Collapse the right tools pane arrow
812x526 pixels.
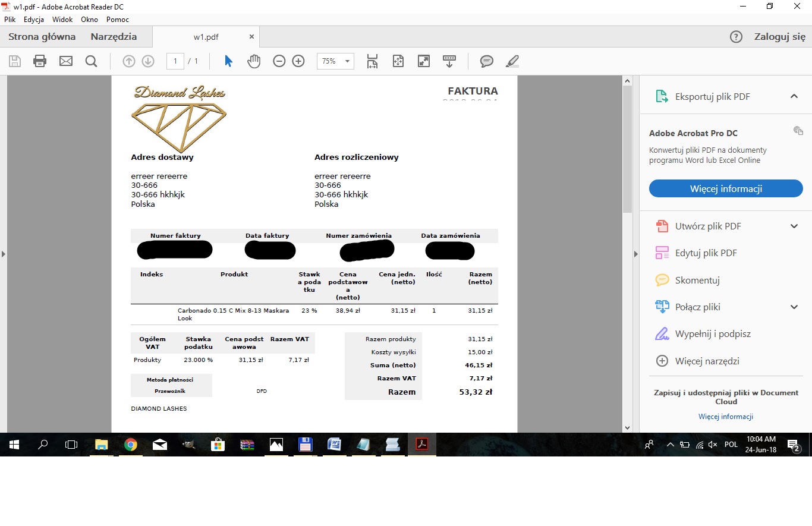(635, 254)
